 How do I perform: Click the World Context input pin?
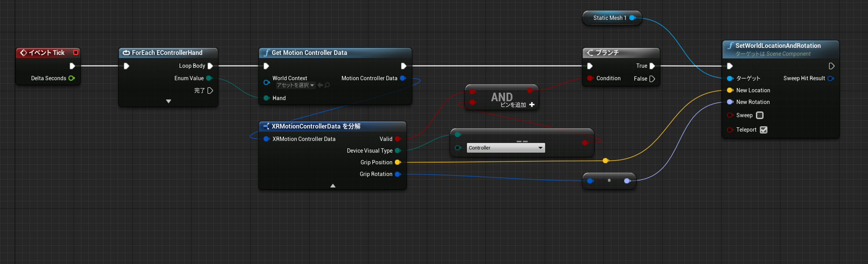tap(267, 82)
